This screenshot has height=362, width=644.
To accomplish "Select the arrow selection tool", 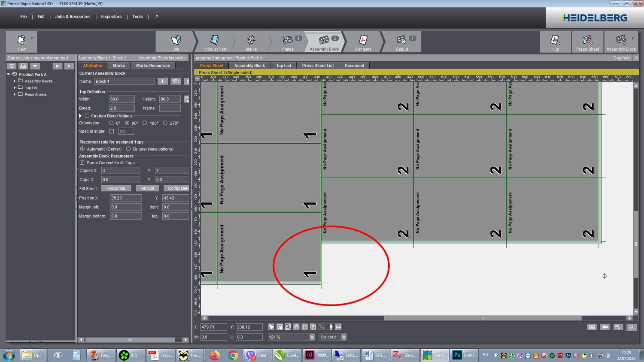I will pyautogui.click(x=271, y=327).
